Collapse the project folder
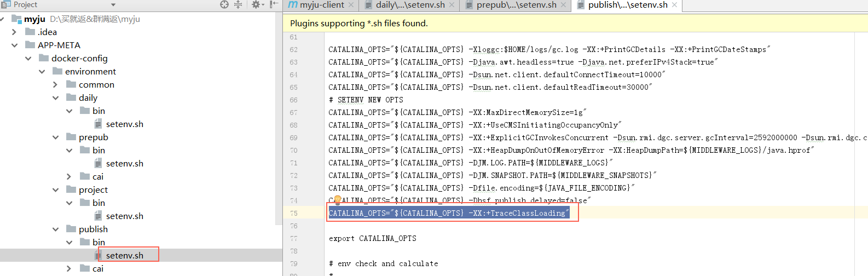Viewport: 868px width, 276px height. click(x=55, y=189)
